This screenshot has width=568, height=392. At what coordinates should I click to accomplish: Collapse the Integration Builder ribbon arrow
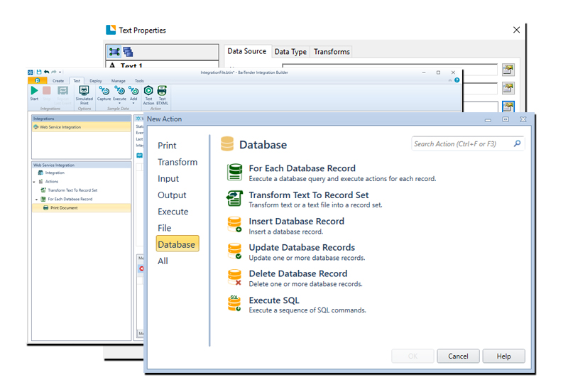pos(450,80)
